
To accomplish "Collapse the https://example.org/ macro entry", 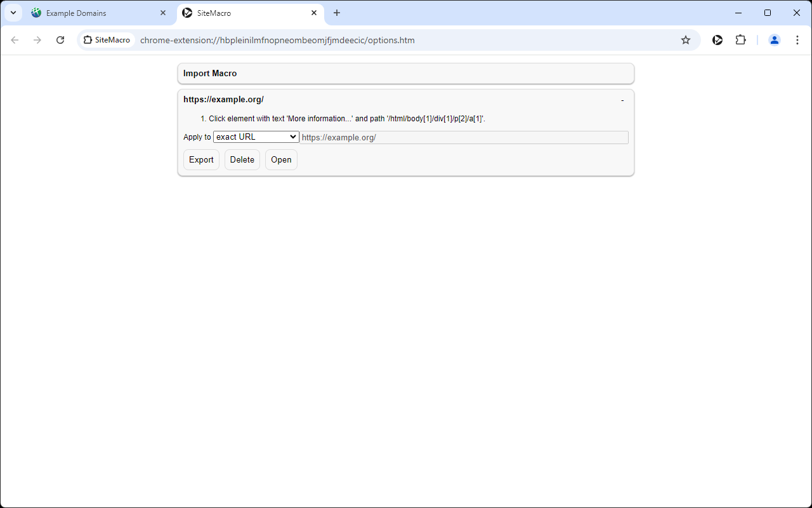I will [x=622, y=100].
